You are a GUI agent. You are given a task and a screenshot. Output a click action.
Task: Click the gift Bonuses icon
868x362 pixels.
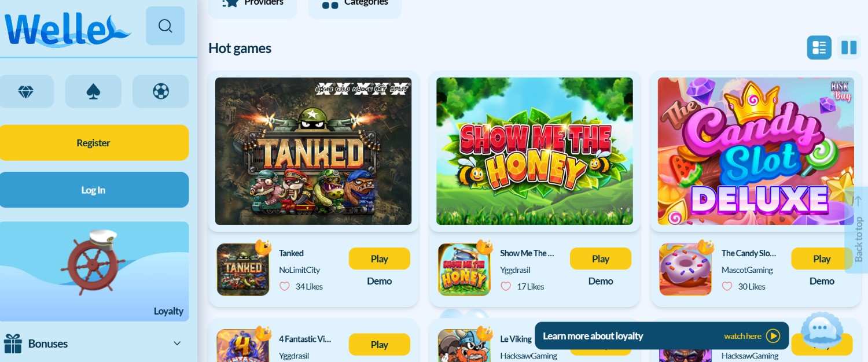(x=13, y=343)
